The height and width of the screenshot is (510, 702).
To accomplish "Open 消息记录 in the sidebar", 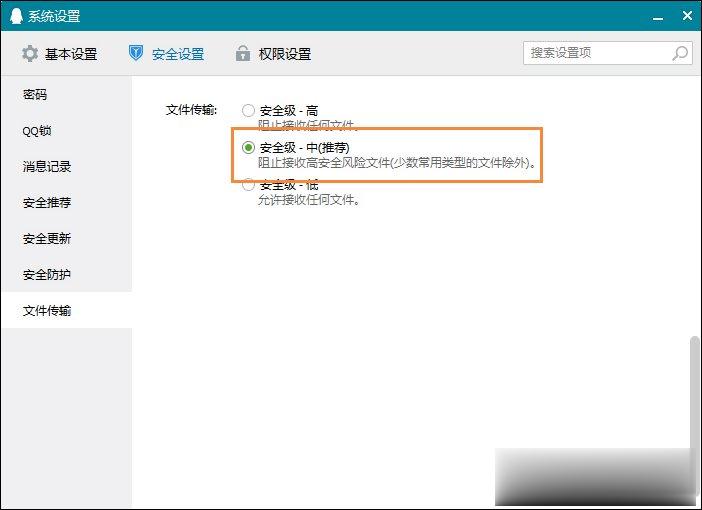I will coord(66,167).
